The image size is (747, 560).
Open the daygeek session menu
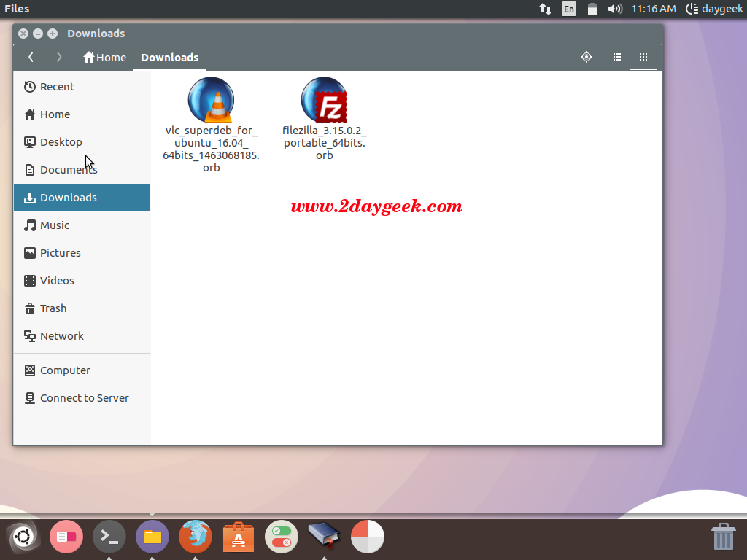714,9
